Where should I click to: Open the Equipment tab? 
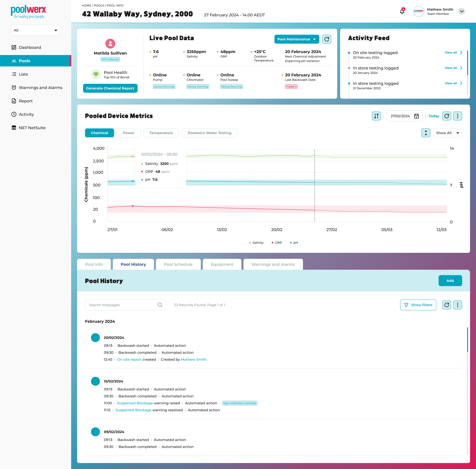pyautogui.click(x=222, y=264)
